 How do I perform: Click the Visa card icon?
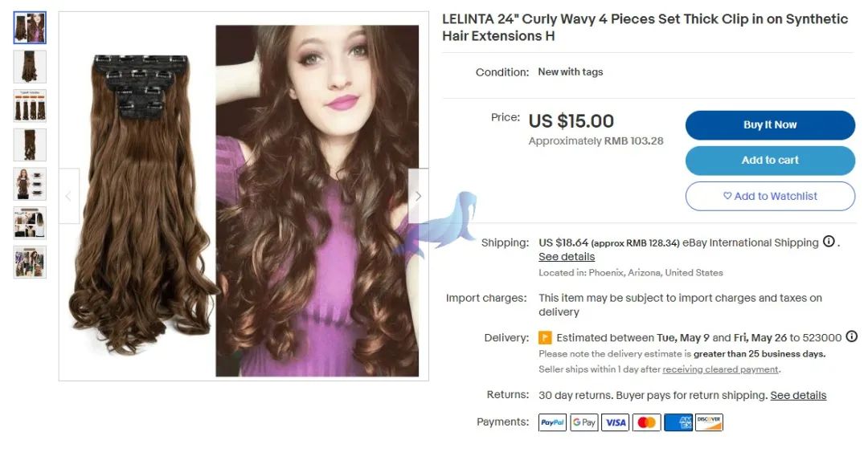click(615, 422)
